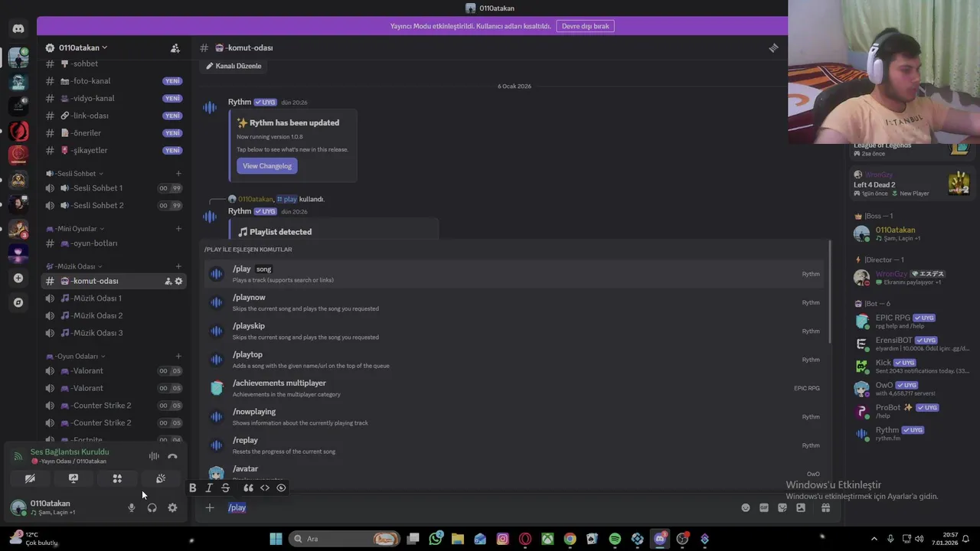Toggle camera on in voice panel
980x551 pixels.
click(30, 478)
